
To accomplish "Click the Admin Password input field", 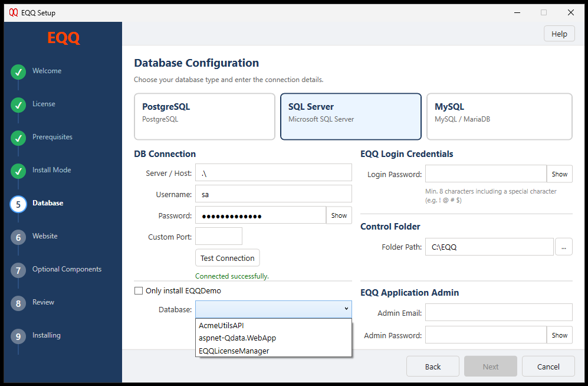I will pyautogui.click(x=485, y=335).
